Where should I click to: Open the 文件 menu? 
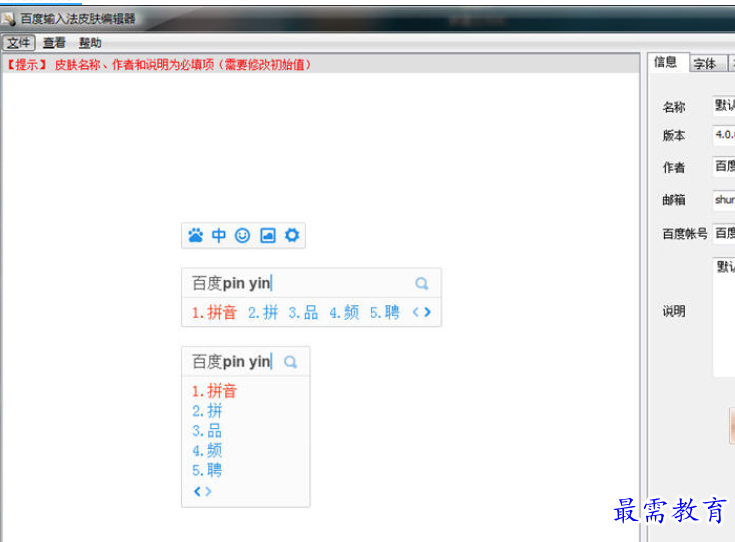click(19, 43)
